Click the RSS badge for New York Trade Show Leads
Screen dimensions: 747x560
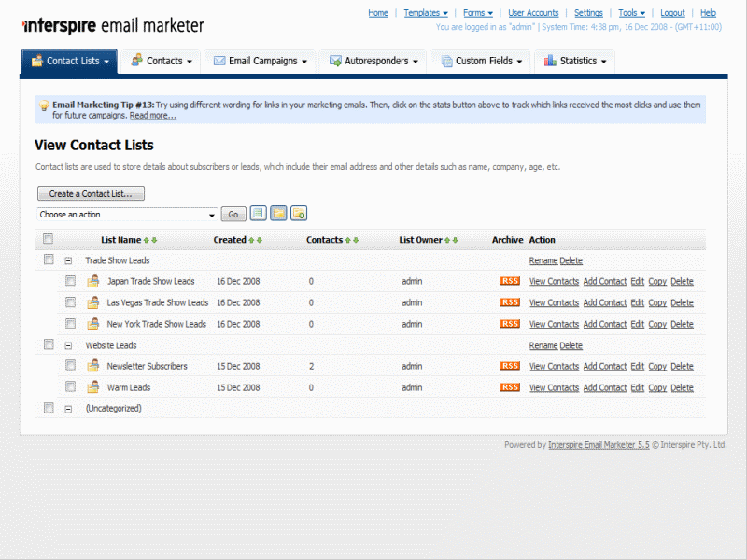pos(510,324)
